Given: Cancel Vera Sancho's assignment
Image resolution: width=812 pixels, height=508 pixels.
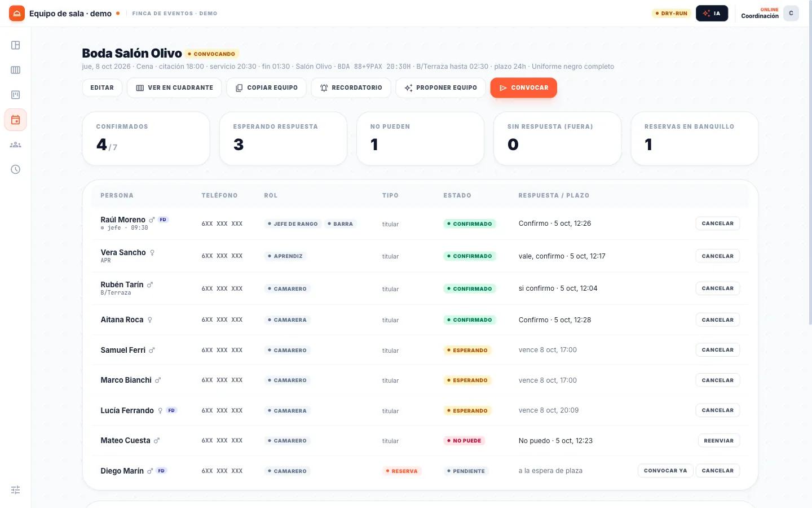Looking at the screenshot, I should click(x=717, y=256).
